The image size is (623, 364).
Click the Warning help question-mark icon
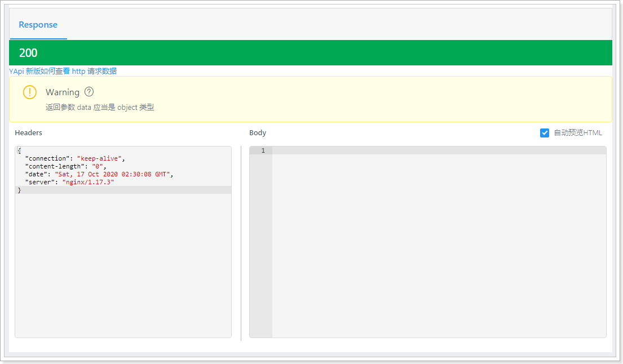coord(89,92)
